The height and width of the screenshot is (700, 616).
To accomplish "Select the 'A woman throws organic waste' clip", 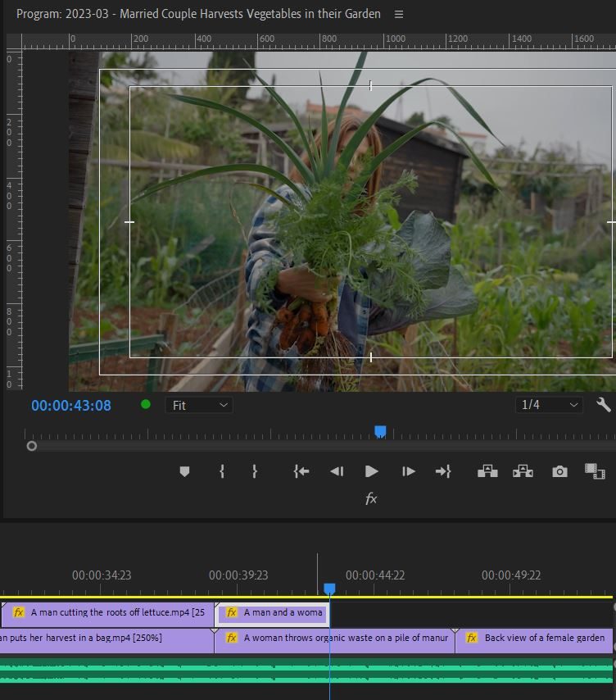I will click(334, 641).
